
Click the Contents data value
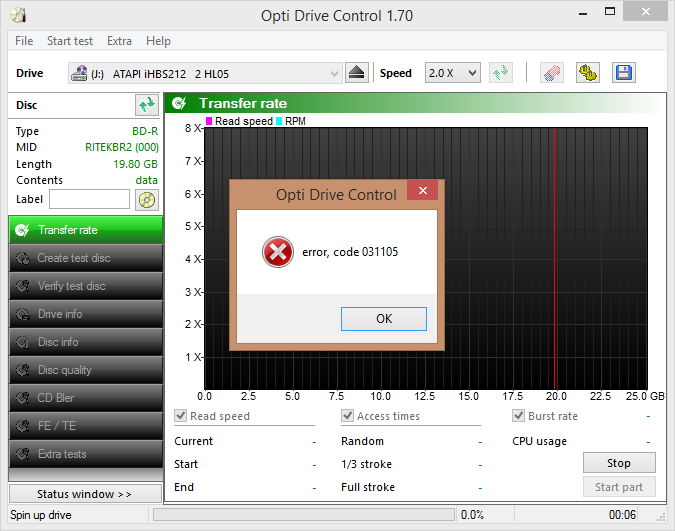tap(146, 180)
